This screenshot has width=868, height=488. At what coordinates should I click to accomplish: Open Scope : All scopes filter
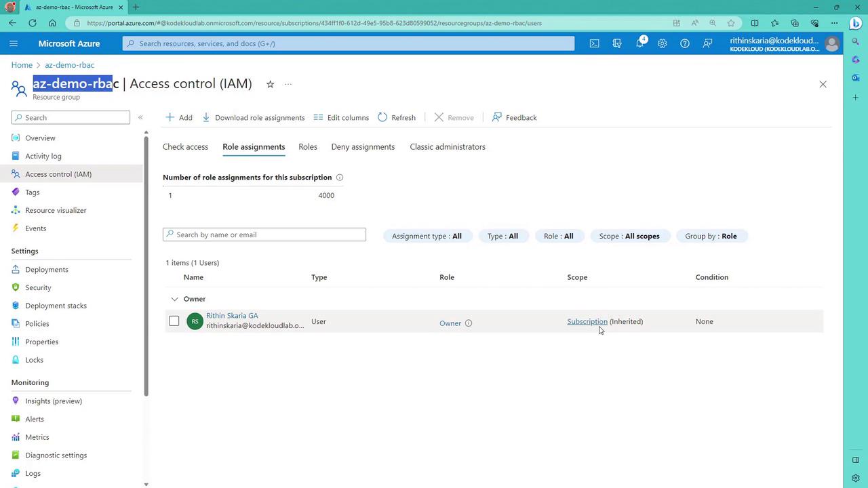coord(629,236)
